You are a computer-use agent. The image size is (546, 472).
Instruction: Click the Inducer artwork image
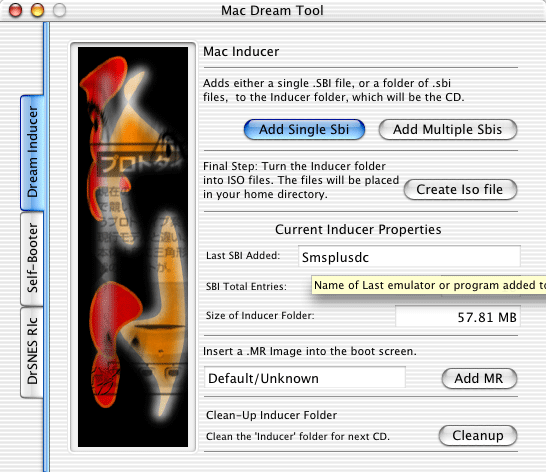click(x=133, y=247)
